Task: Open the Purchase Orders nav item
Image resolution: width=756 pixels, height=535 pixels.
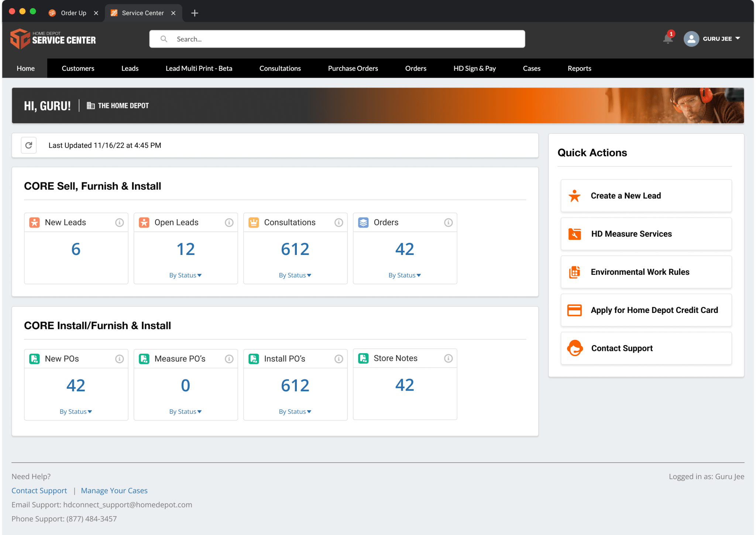Action: 353,68
